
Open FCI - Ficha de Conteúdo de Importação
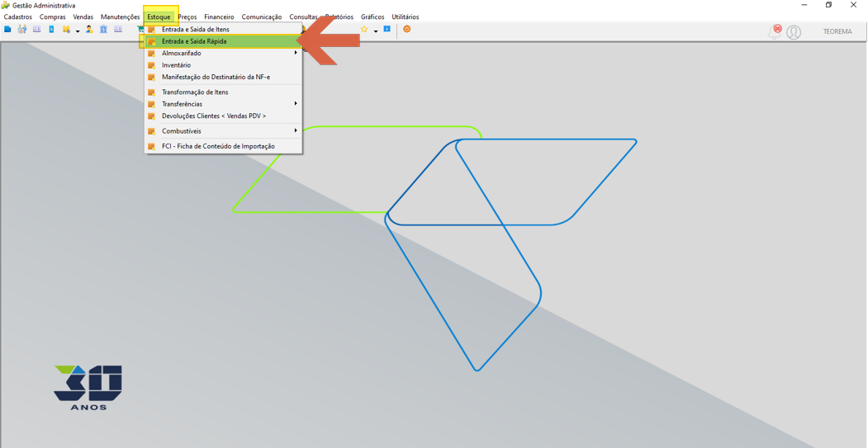pos(224,146)
